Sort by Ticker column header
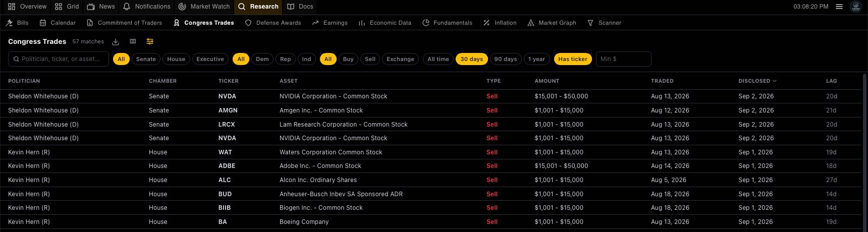The width and height of the screenshot is (868, 232). (x=229, y=81)
